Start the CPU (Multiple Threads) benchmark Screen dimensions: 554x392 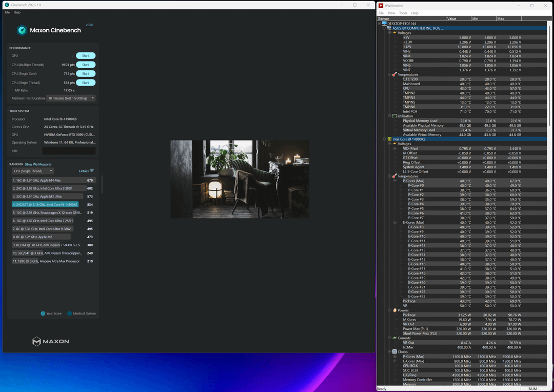click(86, 65)
